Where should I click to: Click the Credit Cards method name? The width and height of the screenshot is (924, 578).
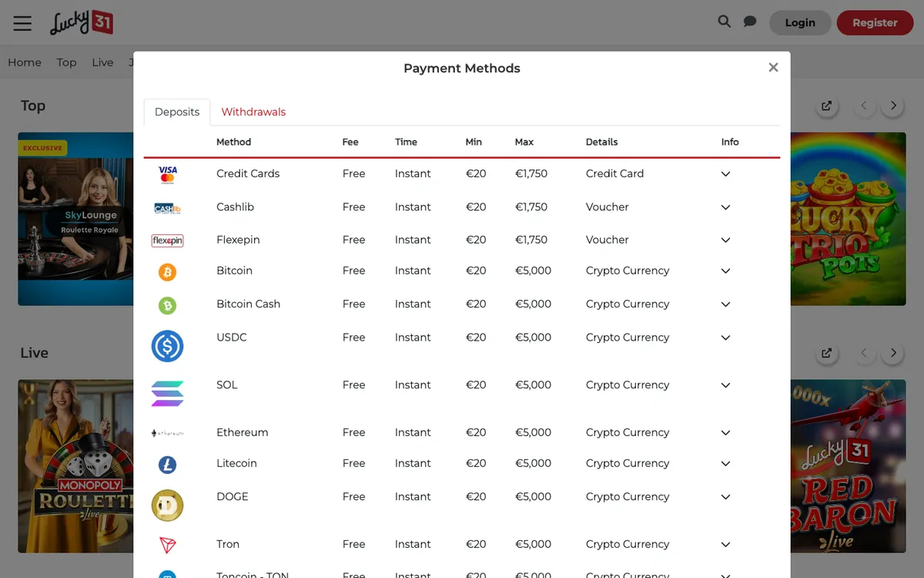click(248, 173)
